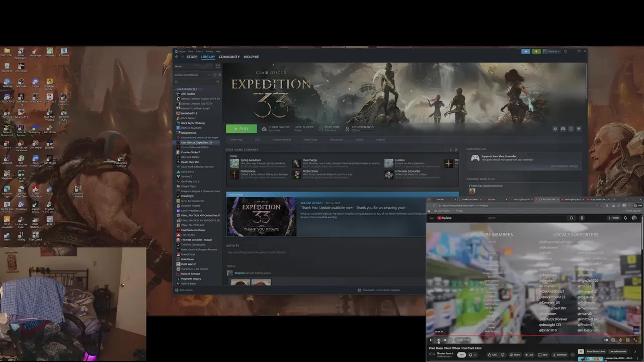This screenshot has width=644, height=362.
Task: Add Expedition 33 to favorites heart
Action: point(579,129)
